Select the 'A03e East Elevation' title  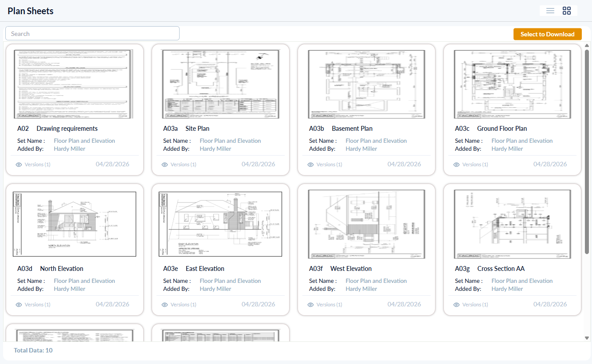[194, 269]
